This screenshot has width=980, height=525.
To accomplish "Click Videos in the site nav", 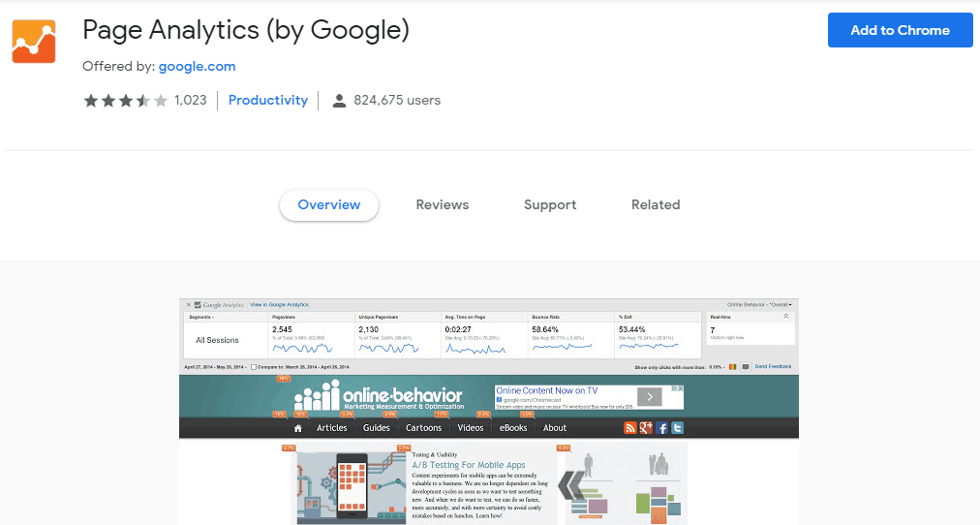I will tap(471, 428).
